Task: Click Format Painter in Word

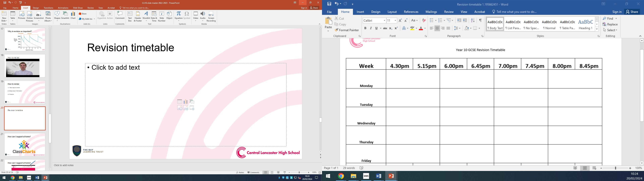Action: click(x=347, y=30)
